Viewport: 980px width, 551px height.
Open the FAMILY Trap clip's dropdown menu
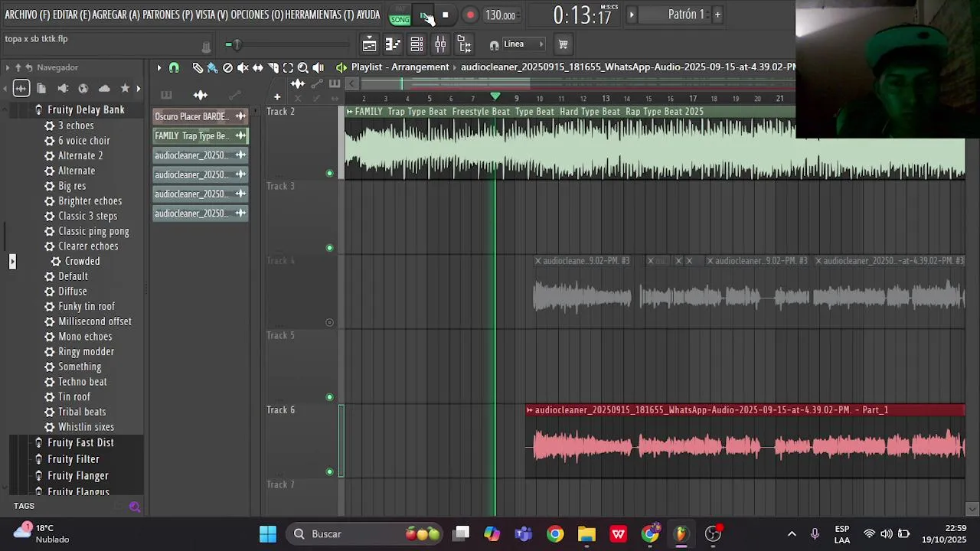pyautogui.click(x=348, y=112)
